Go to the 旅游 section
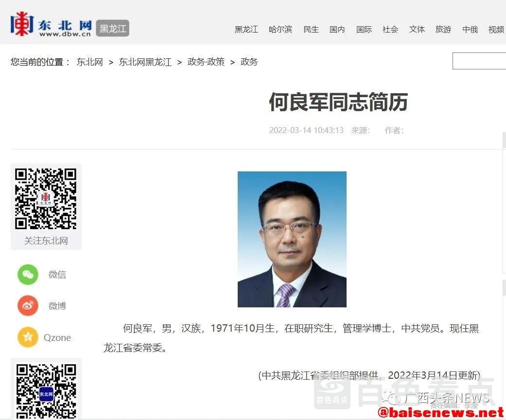Viewport: 506px width, 420px height. pos(443,30)
